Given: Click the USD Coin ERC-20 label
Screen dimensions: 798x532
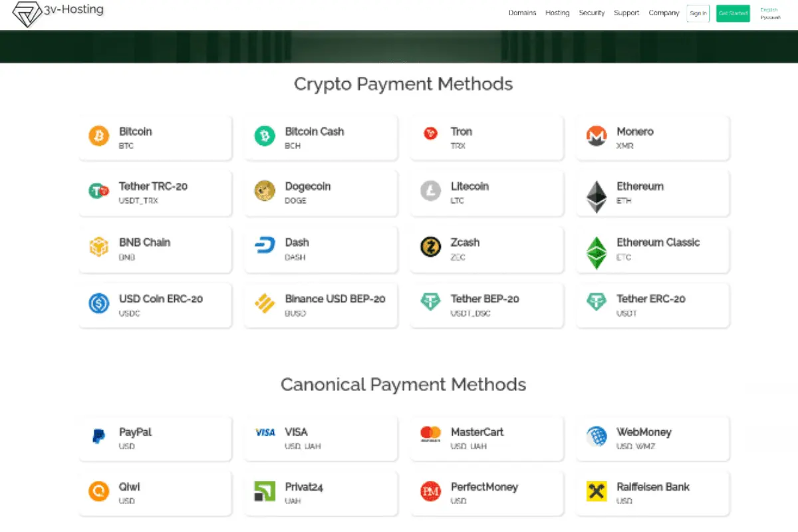Looking at the screenshot, I should [x=161, y=299].
